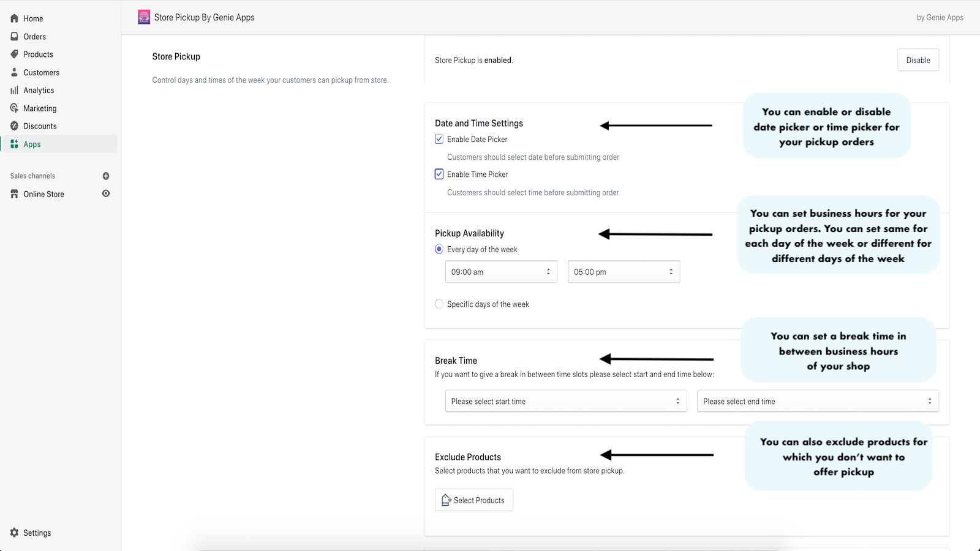Viewport: 980px width, 551px height.
Task: Select Specific days of the week
Action: pyautogui.click(x=439, y=304)
